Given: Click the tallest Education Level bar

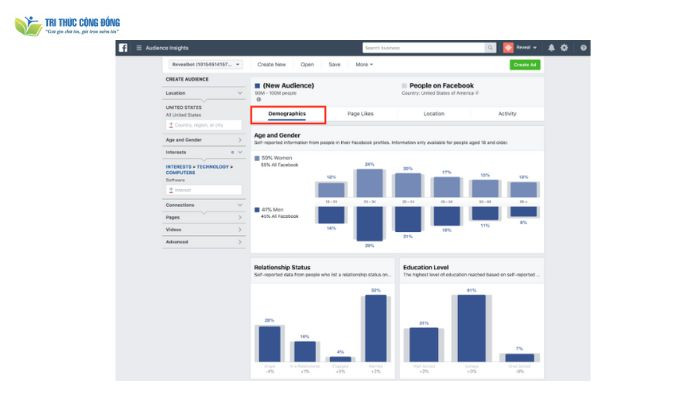Looking at the screenshot, I should [x=471, y=328].
